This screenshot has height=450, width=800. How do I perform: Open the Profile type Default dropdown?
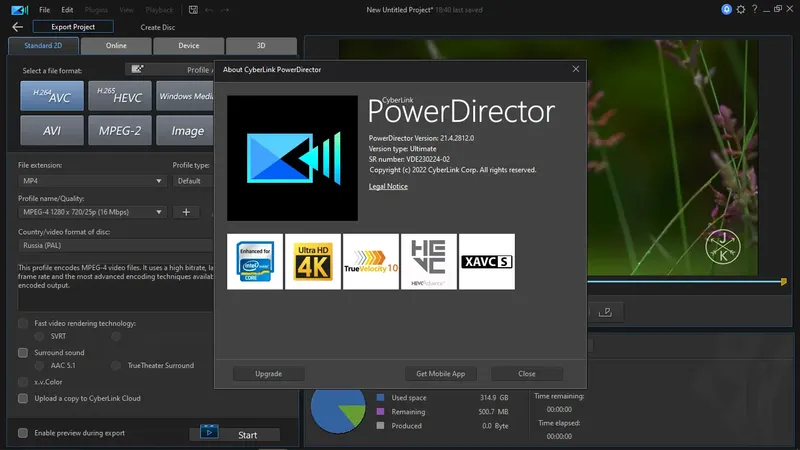click(193, 181)
